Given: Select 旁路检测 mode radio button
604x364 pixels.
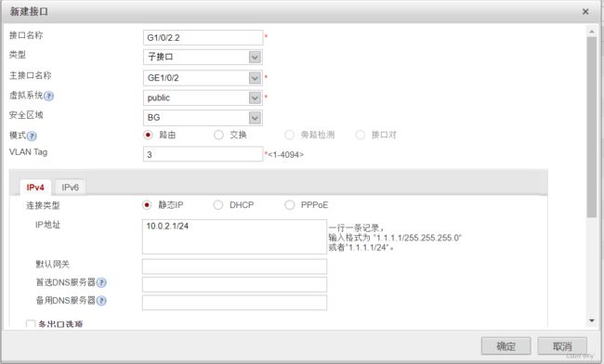Looking at the screenshot, I should tap(289, 135).
